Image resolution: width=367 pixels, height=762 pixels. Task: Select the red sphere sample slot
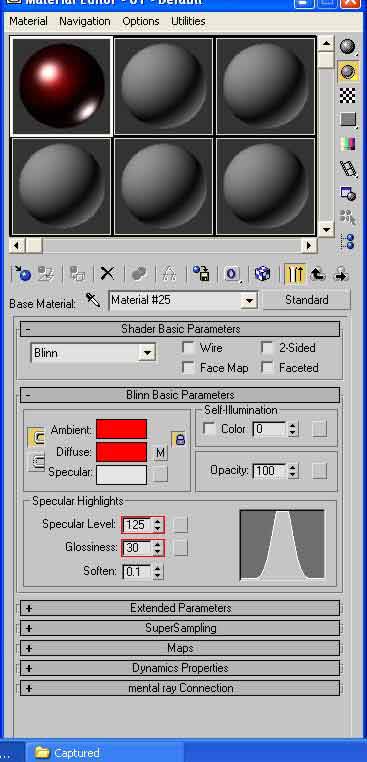62,86
